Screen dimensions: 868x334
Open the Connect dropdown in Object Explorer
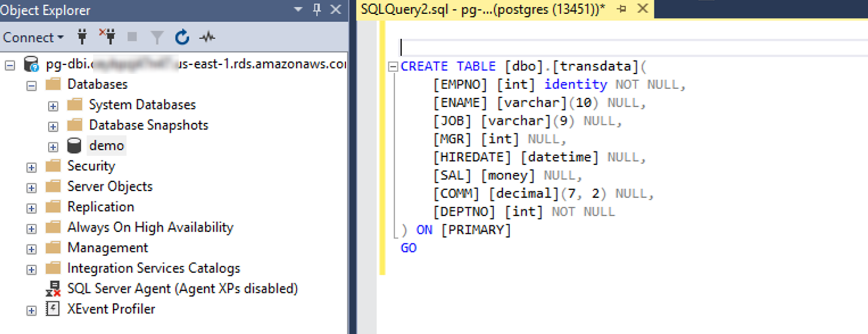click(x=33, y=37)
